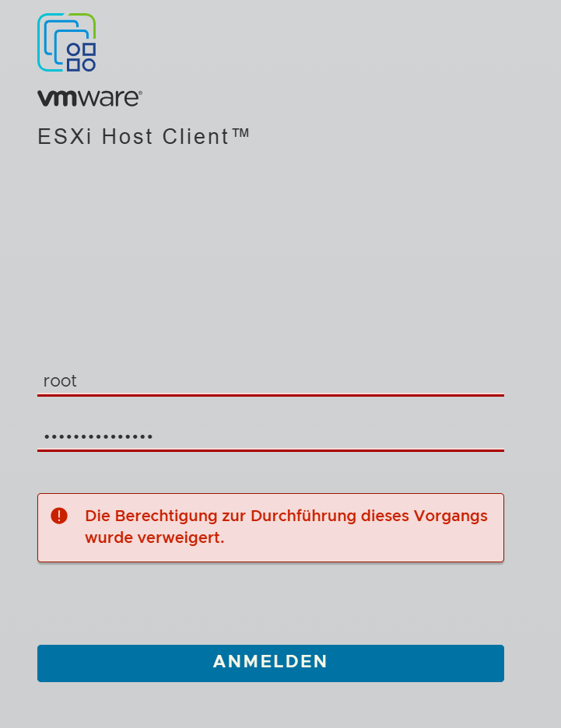Place cursor after the root username text
Image resolution: width=561 pixels, height=728 pixels.
coord(78,381)
